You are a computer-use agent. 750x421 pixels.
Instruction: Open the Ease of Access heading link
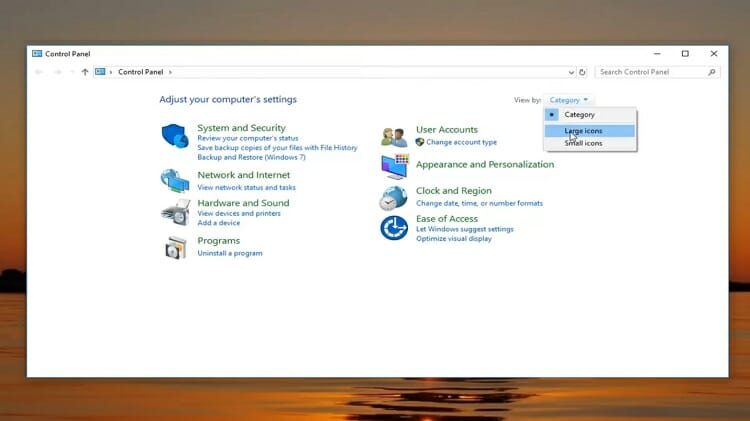click(447, 219)
